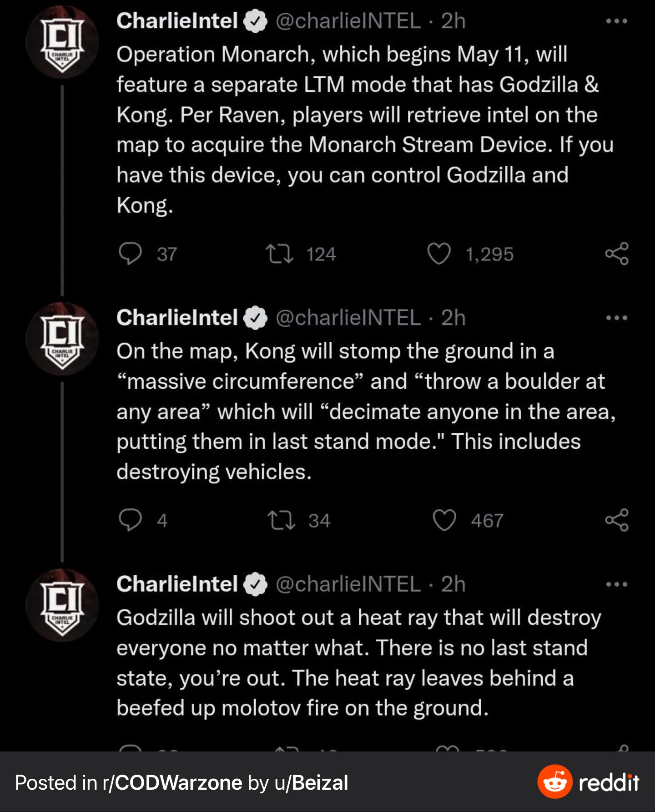Open more options on the Kong tweet
Viewport: 655px width, 812px height.
tap(617, 318)
